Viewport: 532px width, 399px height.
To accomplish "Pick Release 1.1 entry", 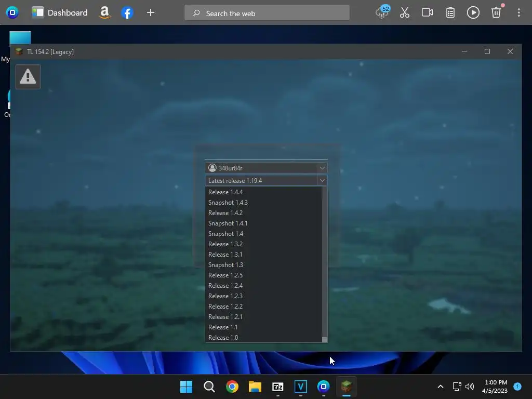I will point(263,327).
